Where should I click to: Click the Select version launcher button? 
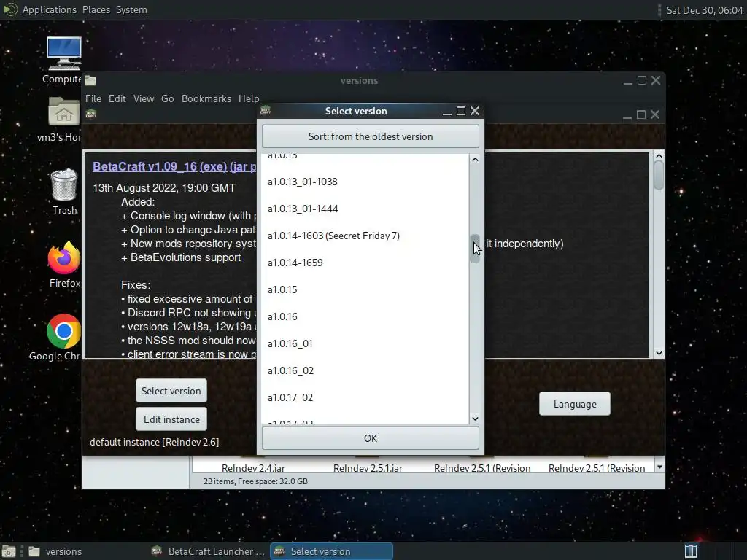(171, 391)
